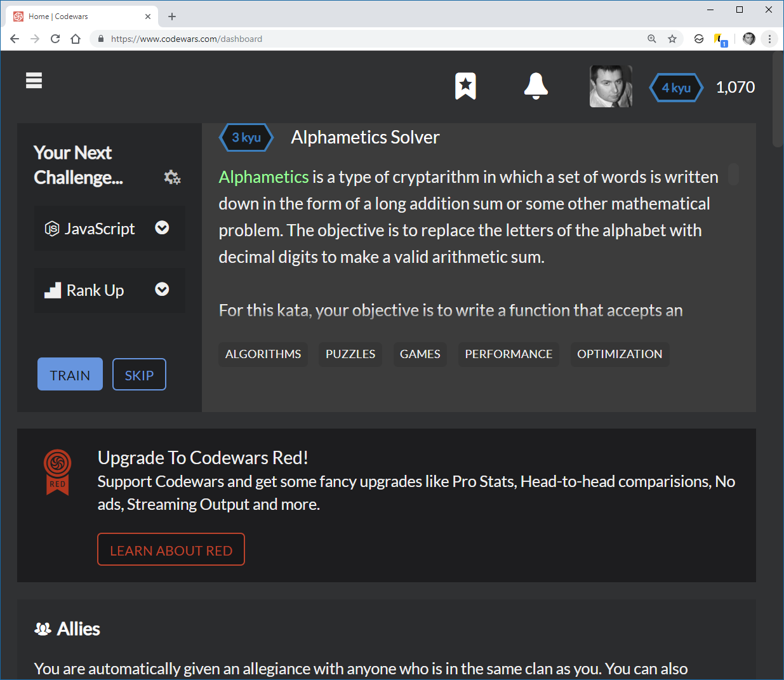Expand the JavaScript language dropdown
Image resolution: width=784 pixels, height=680 pixels.
pyautogui.click(x=110, y=228)
